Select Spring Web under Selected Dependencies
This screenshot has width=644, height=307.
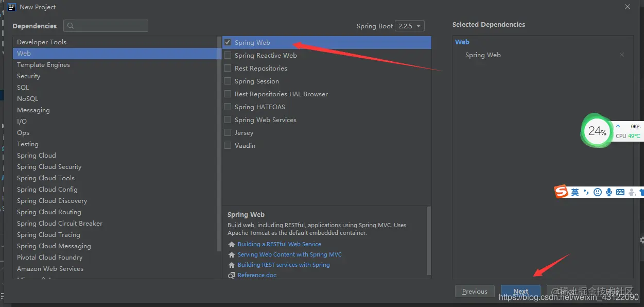pyautogui.click(x=483, y=55)
